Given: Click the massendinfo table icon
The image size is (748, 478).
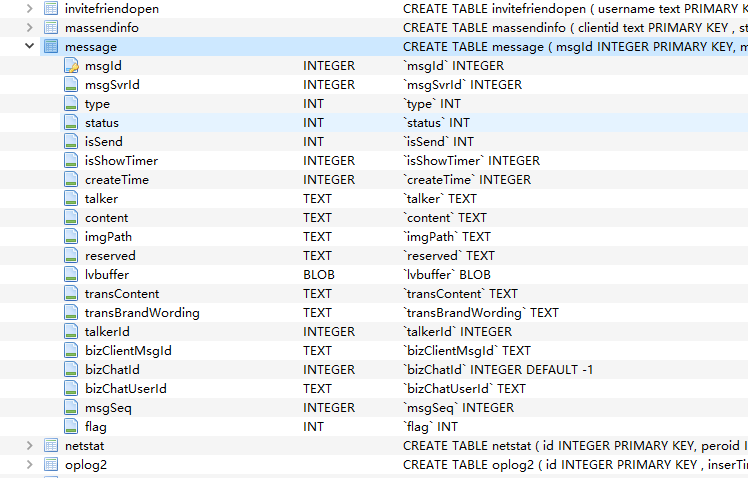Looking at the screenshot, I should pos(51,28).
